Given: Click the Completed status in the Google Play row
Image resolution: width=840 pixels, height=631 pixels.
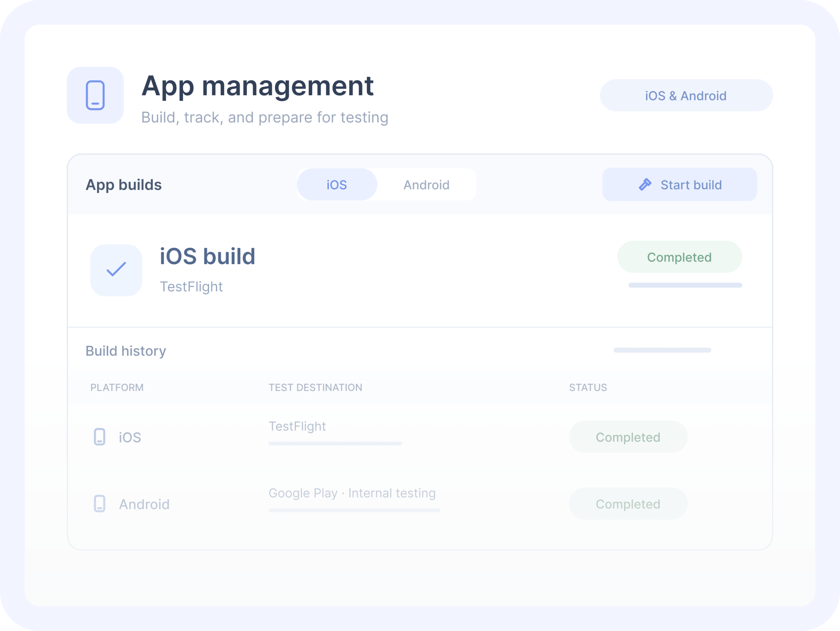Looking at the screenshot, I should point(628,504).
